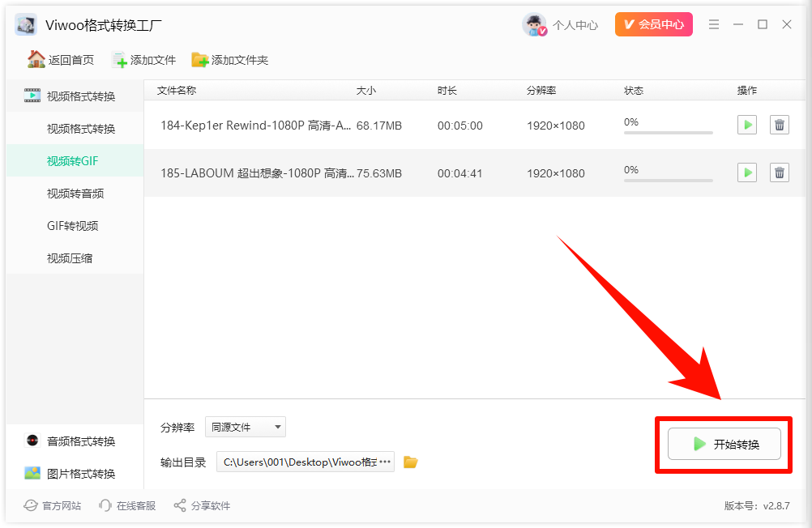
Task: Select 视频格式转换 sub-item in sidebar
Action: point(75,129)
